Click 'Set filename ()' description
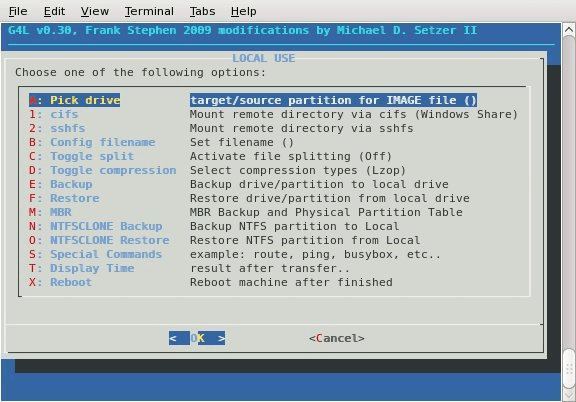 coord(242,142)
